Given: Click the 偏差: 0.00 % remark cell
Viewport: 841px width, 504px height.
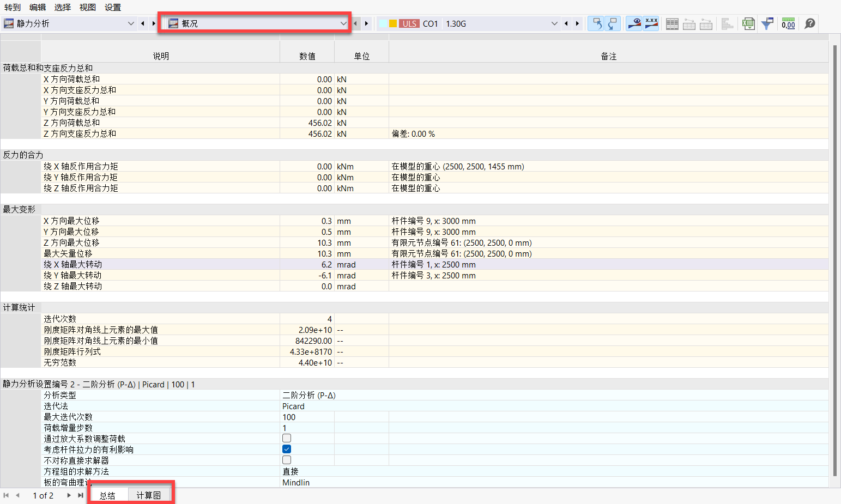Looking at the screenshot, I should pos(609,133).
